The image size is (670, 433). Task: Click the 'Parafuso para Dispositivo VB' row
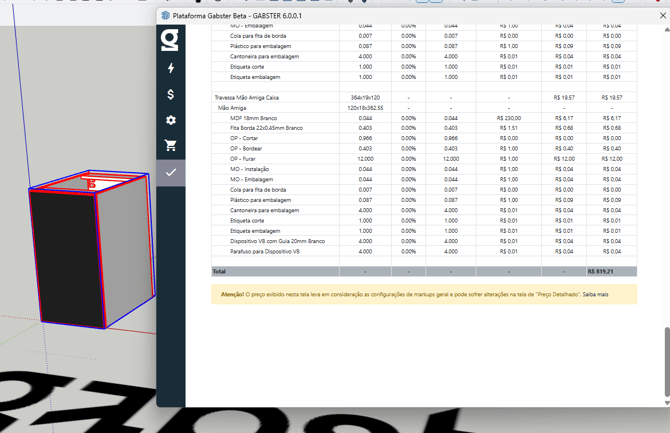click(265, 251)
